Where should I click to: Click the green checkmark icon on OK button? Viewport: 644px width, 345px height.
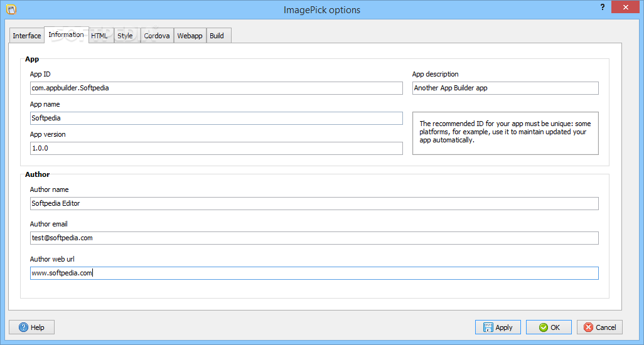coord(544,327)
